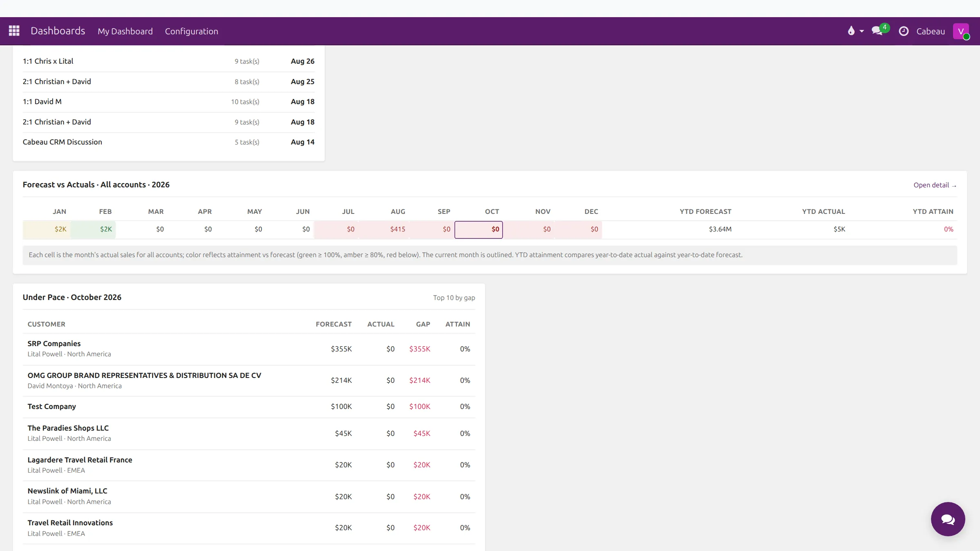Select the FEB $2K green cell
980x551 pixels.
click(x=93, y=229)
